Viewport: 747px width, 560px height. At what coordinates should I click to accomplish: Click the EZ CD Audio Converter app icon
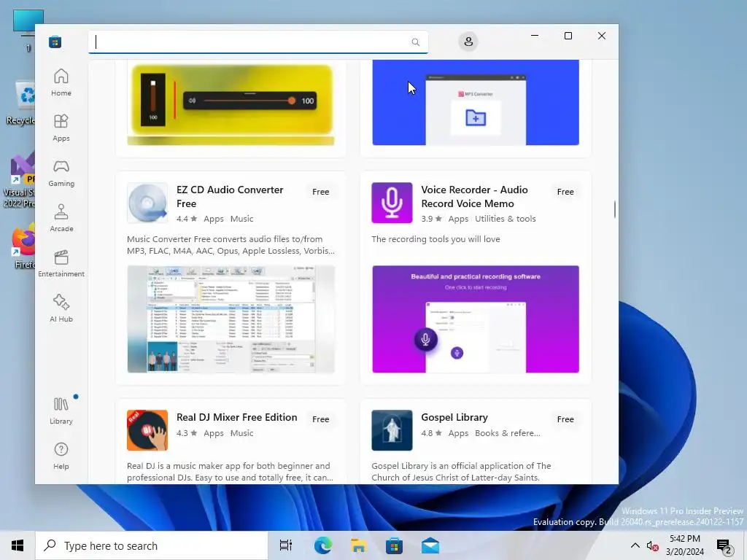147,203
